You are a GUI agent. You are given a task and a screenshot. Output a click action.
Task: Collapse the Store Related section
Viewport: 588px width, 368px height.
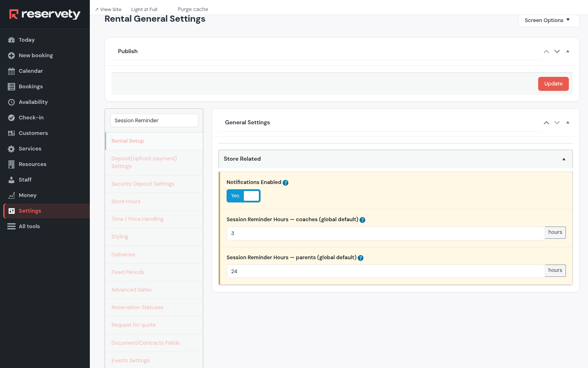coord(564,159)
